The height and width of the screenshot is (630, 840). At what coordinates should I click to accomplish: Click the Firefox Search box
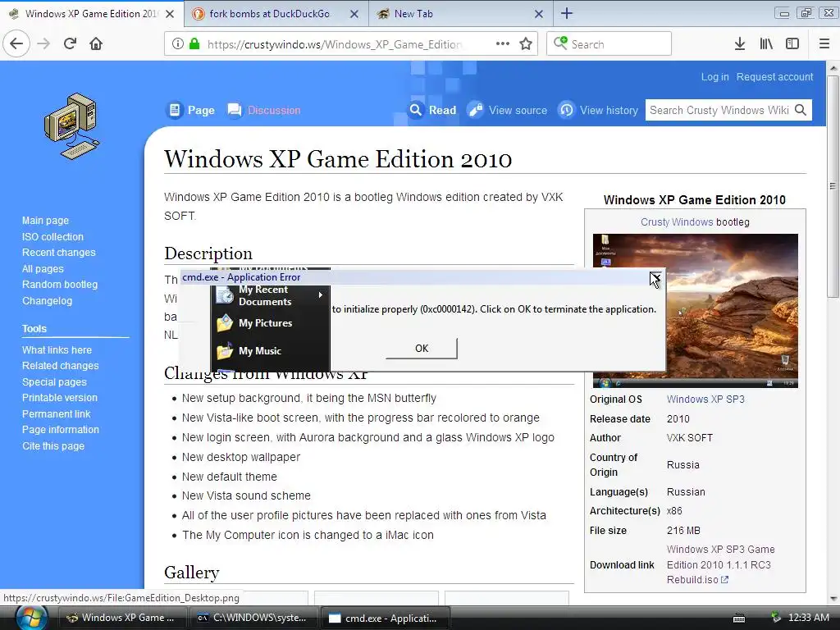(609, 44)
